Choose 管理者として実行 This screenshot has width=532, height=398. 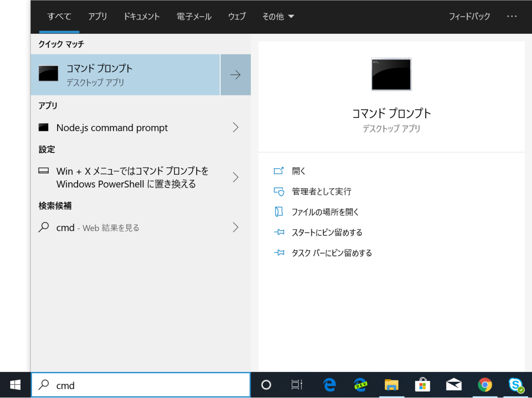point(321,191)
